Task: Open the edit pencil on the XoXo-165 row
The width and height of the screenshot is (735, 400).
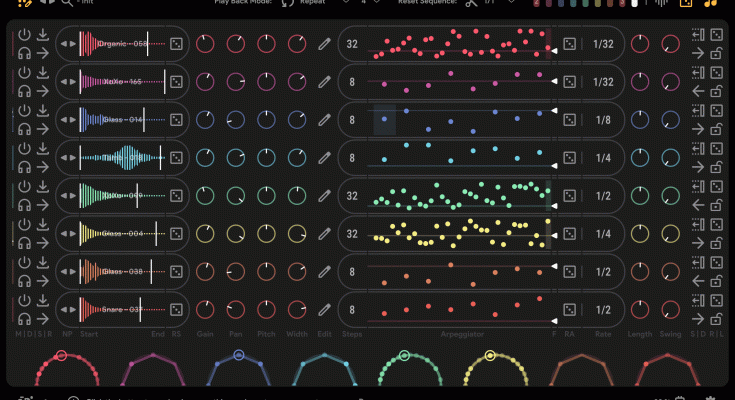Action: [x=324, y=82]
